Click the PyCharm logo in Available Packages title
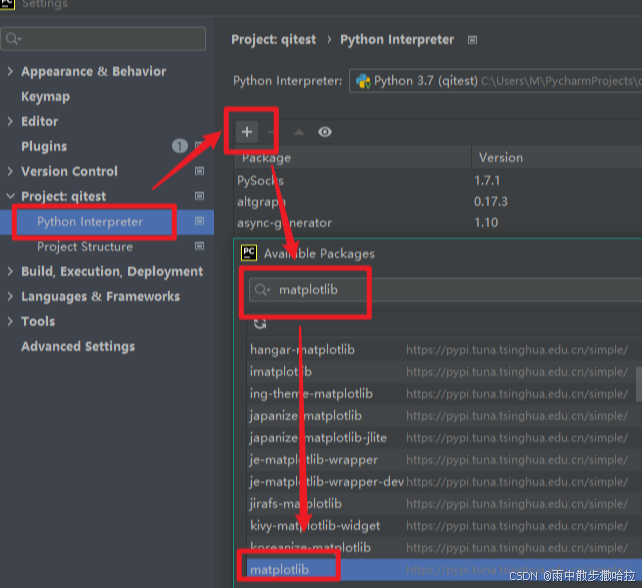 click(x=249, y=253)
